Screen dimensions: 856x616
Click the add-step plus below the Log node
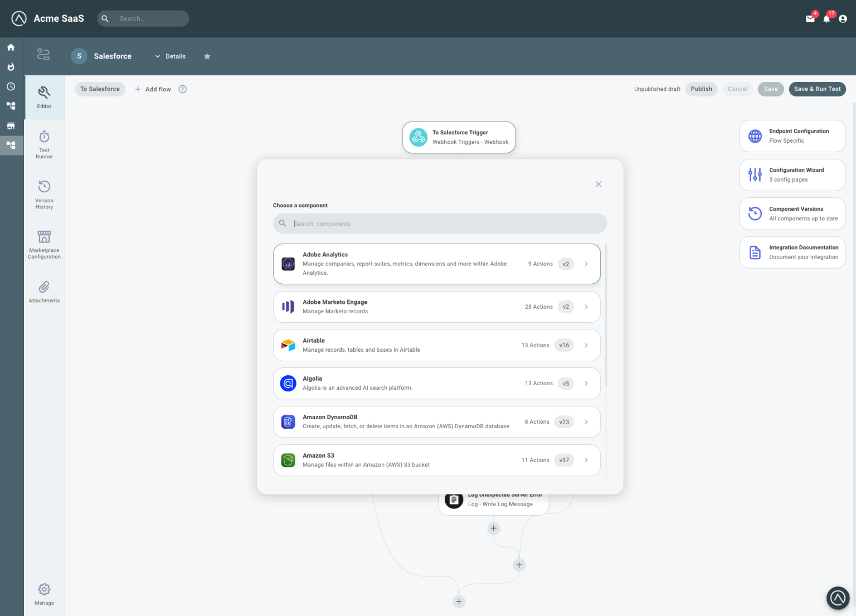click(493, 528)
